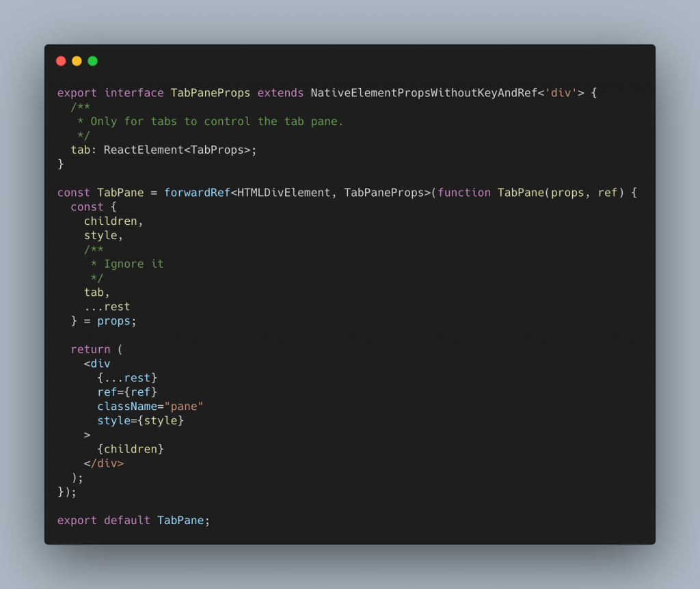Click the opening <div tag

(97, 364)
